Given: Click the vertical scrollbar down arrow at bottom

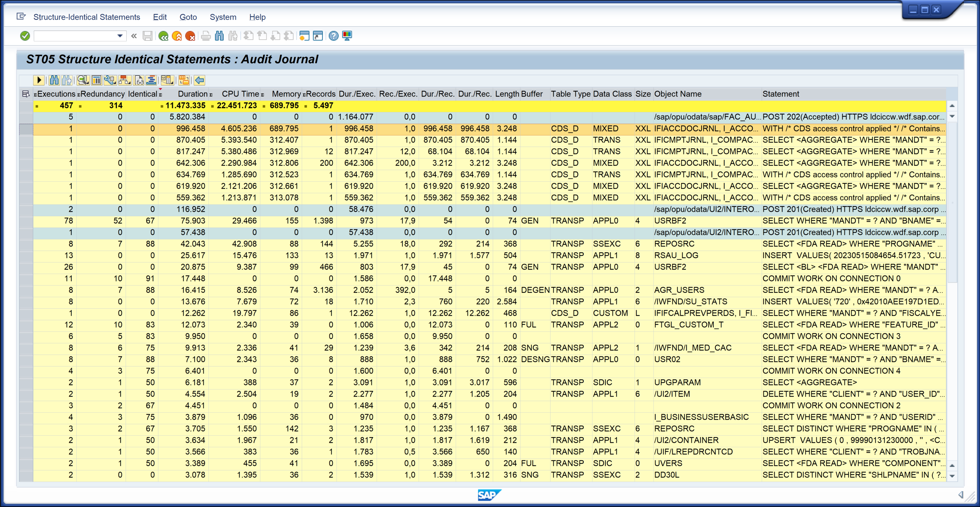Looking at the screenshot, I should click(x=952, y=476).
